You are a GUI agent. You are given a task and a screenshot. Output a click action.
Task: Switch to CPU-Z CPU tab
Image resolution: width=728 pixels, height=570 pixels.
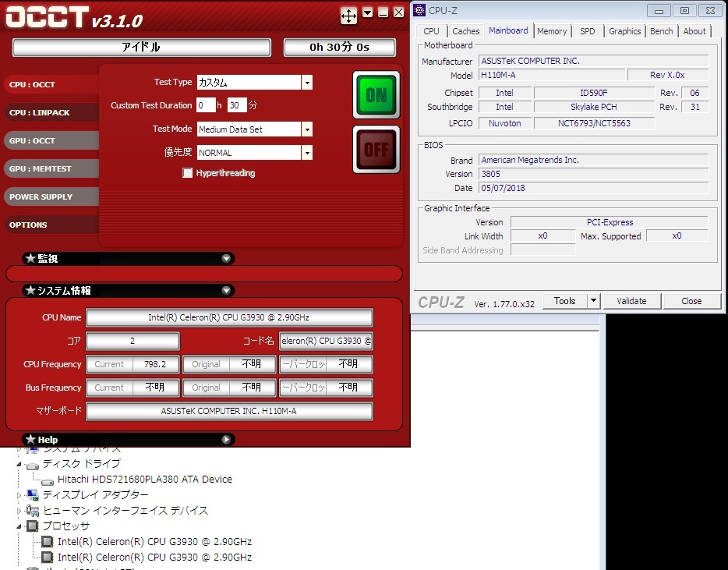(431, 31)
